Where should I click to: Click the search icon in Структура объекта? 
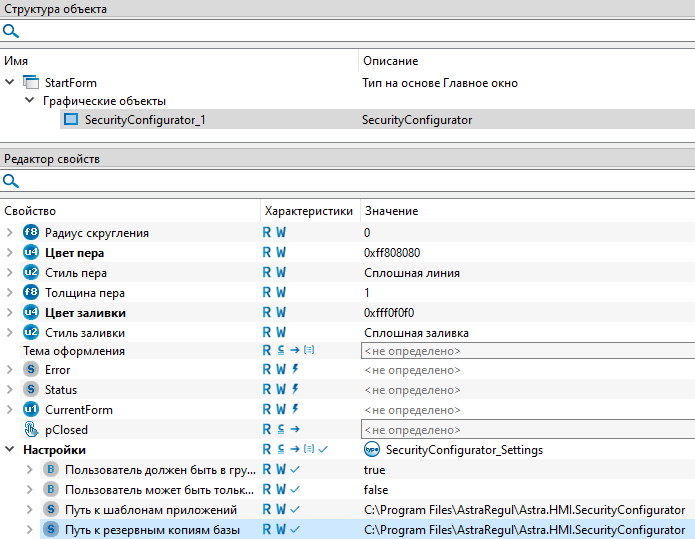[11, 31]
